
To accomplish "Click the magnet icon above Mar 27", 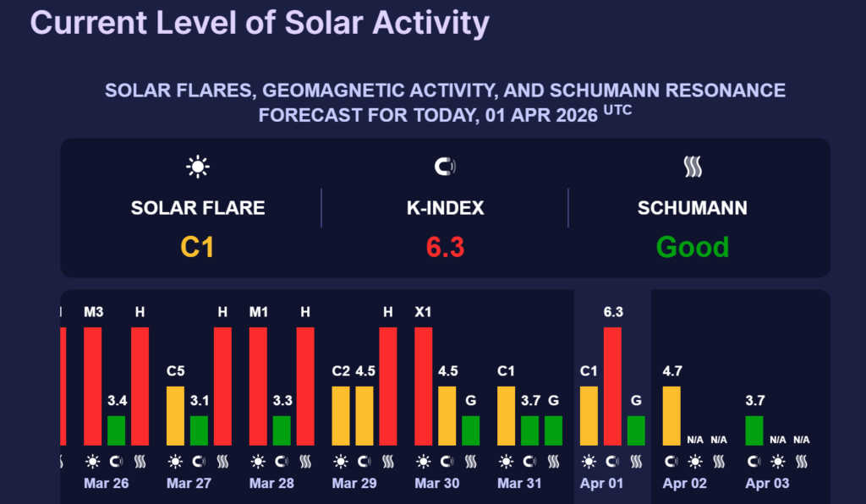I will pos(199,462).
